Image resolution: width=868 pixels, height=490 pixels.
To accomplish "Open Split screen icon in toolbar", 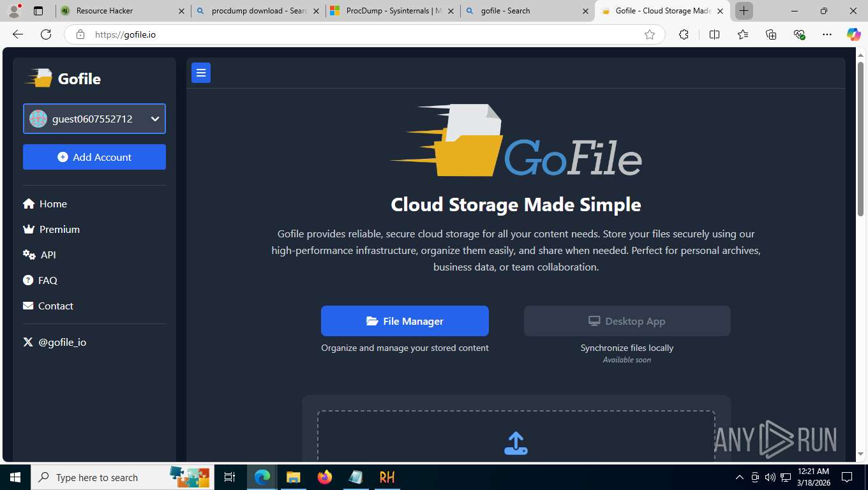I will tap(714, 34).
